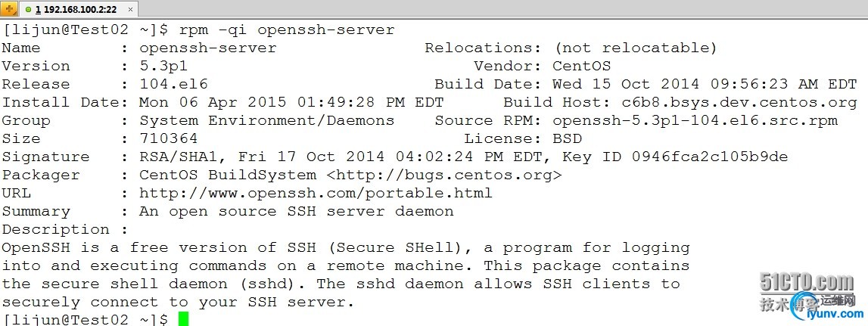Open the bugs.centos.org packager link

[444, 175]
